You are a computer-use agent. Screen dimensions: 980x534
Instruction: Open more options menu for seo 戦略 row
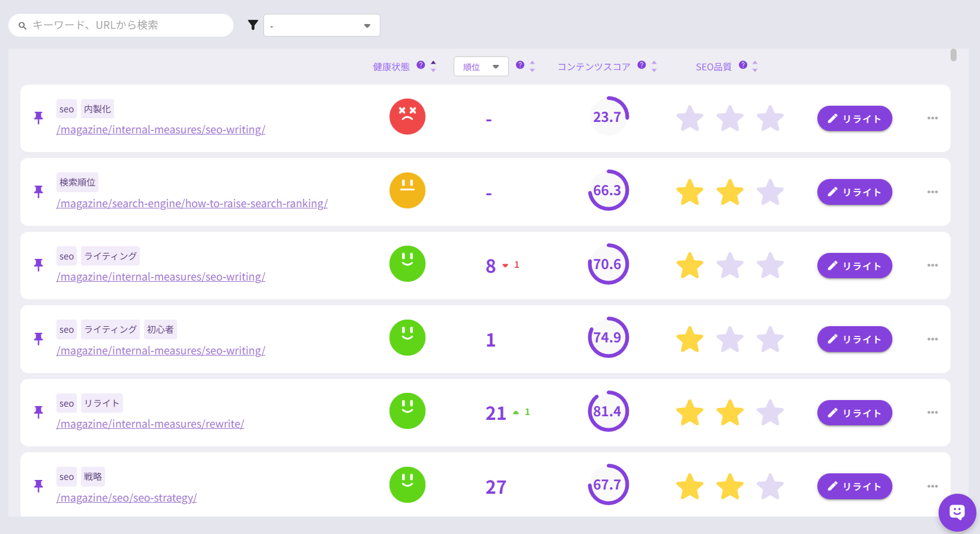tap(932, 487)
